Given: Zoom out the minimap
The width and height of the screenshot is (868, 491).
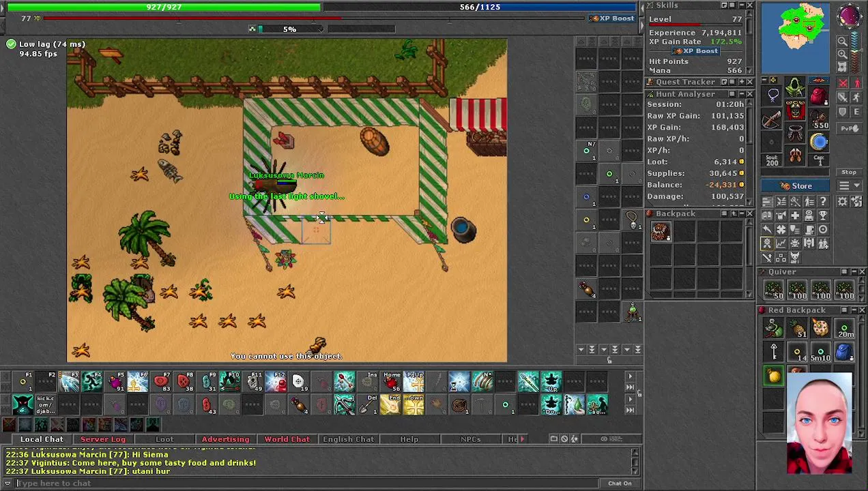Looking at the screenshot, I should 842,42.
